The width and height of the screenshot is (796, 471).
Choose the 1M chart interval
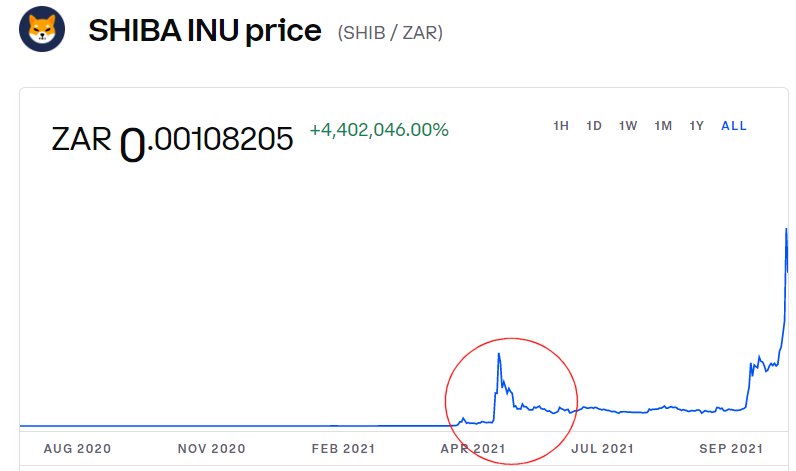pyautogui.click(x=663, y=126)
